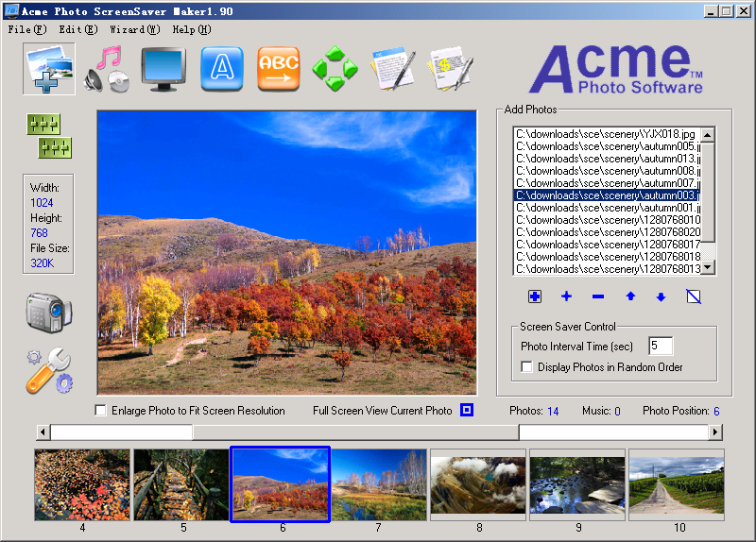Viewport: 756px width, 542px height.
Task: Open the camcorder preview icon
Action: (x=49, y=313)
